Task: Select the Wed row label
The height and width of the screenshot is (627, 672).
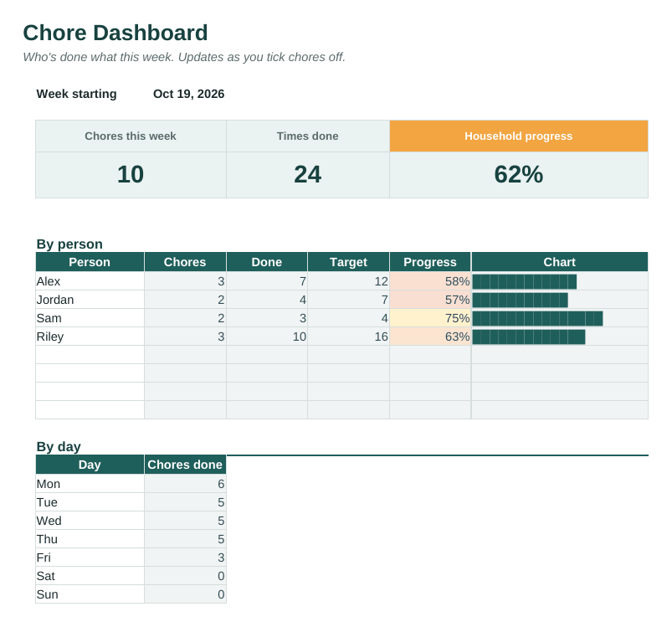Action: click(90, 521)
